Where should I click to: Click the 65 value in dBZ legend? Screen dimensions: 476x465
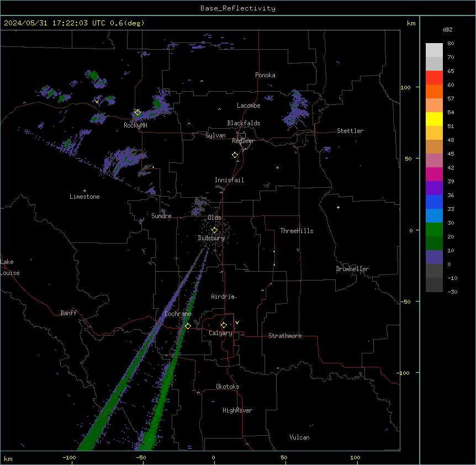click(x=451, y=71)
